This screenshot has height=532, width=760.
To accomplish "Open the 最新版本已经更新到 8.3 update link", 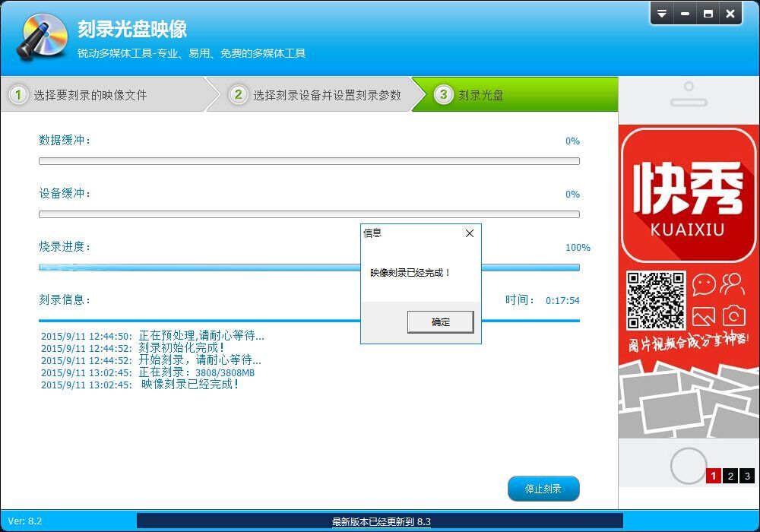I will pyautogui.click(x=381, y=521).
